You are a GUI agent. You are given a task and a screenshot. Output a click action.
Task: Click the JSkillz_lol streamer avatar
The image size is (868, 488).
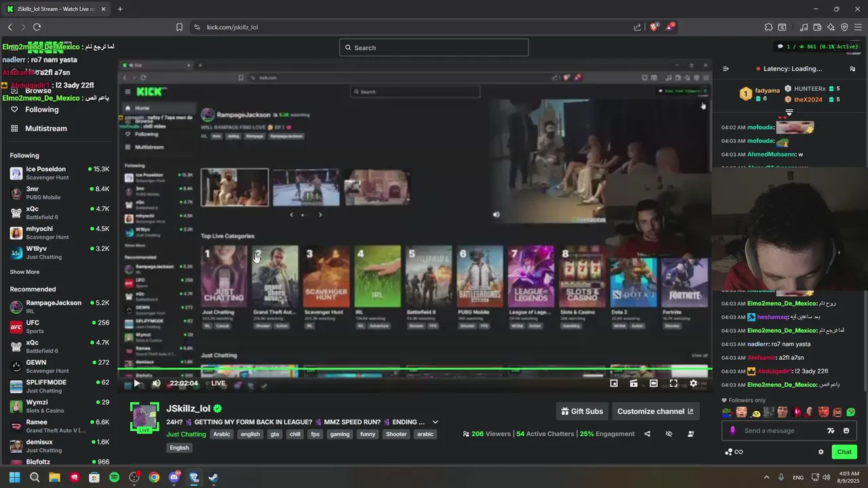[144, 417]
